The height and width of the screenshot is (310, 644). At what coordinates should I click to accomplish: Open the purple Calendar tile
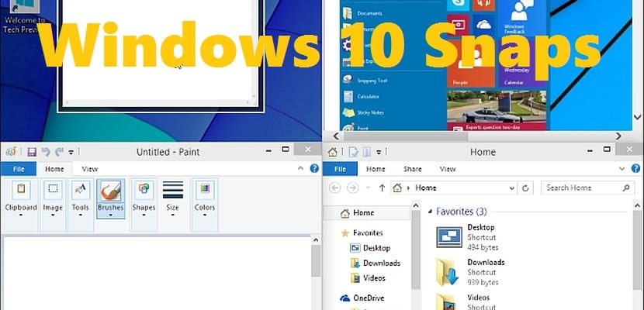click(522, 64)
